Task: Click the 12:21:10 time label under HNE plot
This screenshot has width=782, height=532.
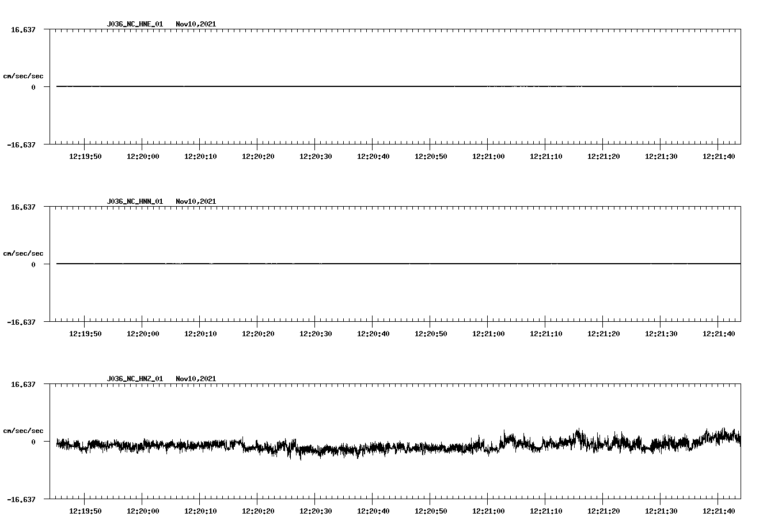Action: click(546, 157)
